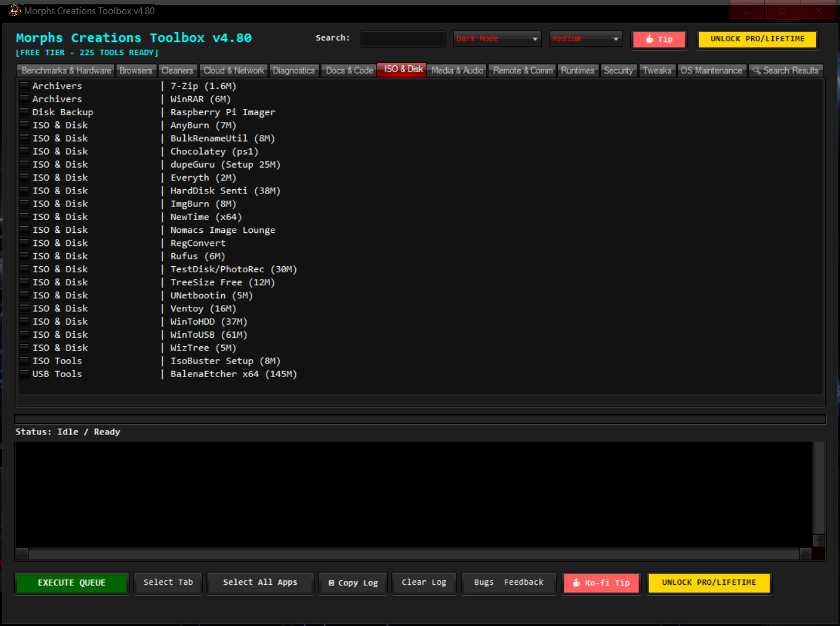Click the Ko-fi Tip button
840x626 pixels.
point(601,583)
